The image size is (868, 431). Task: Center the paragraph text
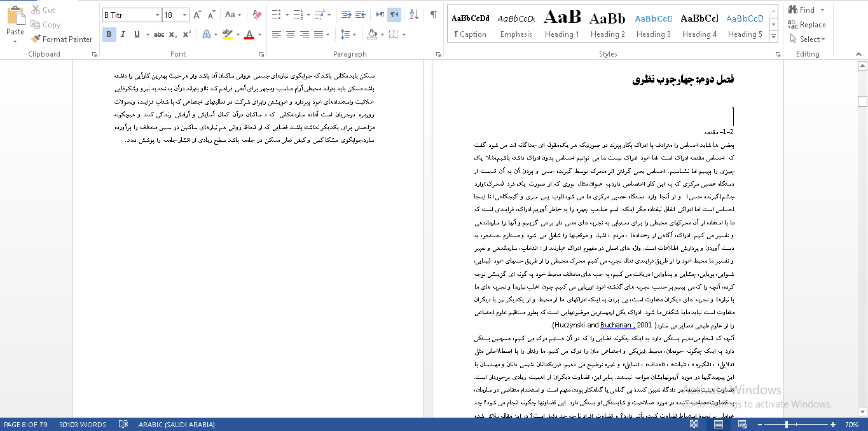tap(291, 34)
